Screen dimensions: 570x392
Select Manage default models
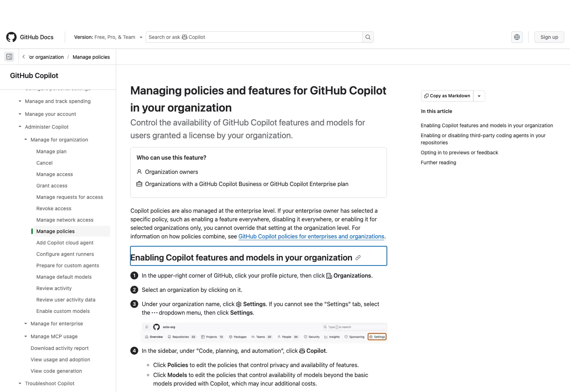pyautogui.click(x=64, y=277)
